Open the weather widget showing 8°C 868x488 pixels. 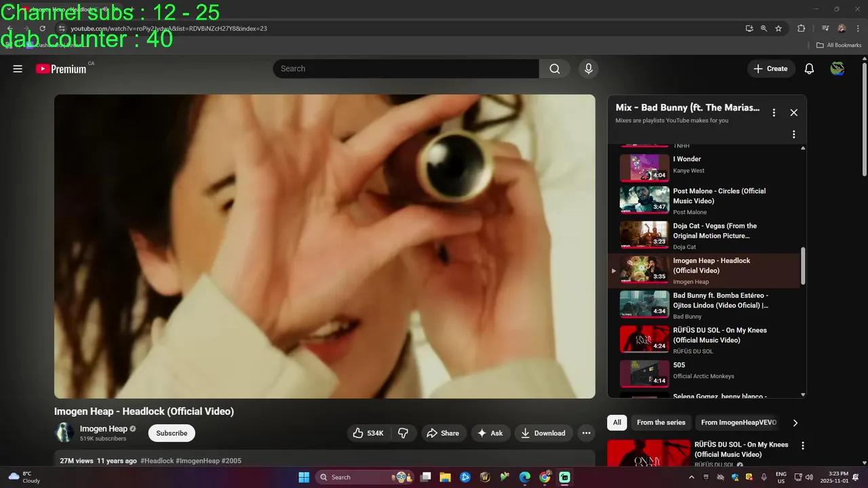point(24,477)
